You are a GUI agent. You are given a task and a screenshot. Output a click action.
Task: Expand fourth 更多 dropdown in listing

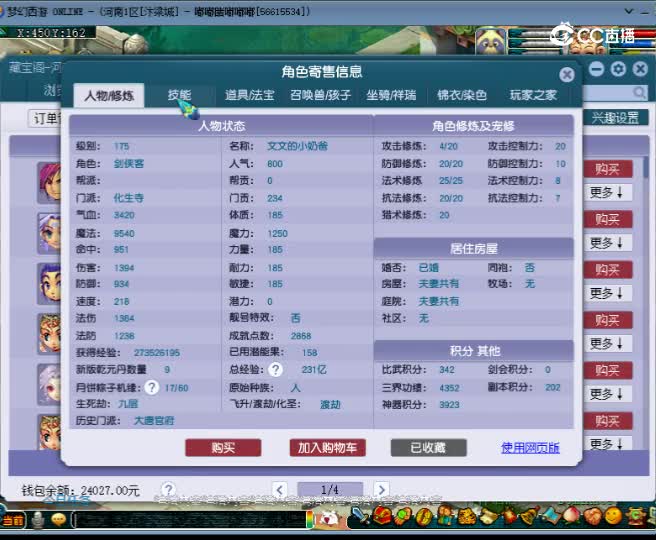point(608,343)
